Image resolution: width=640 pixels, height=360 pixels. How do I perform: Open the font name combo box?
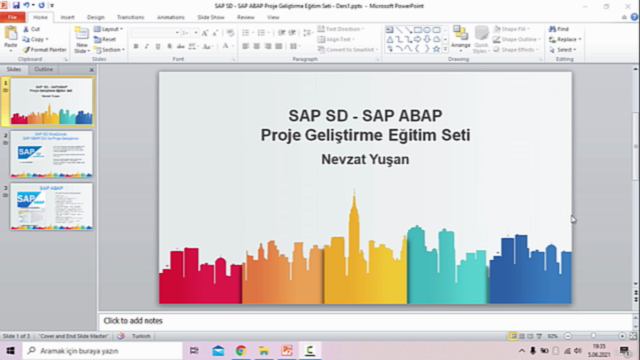155,33
